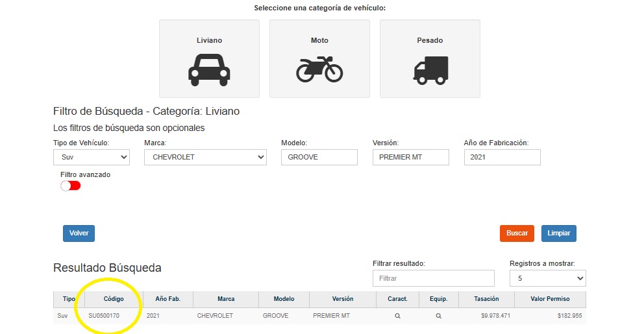Sort results by Código column header
The width and height of the screenshot is (644, 334).
click(x=113, y=299)
